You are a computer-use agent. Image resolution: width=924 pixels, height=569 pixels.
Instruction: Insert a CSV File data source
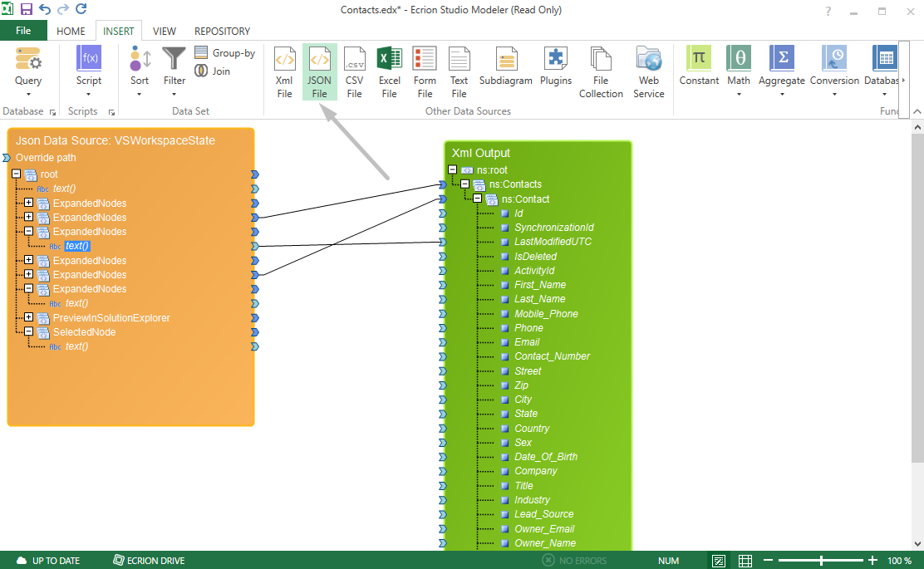tap(354, 71)
